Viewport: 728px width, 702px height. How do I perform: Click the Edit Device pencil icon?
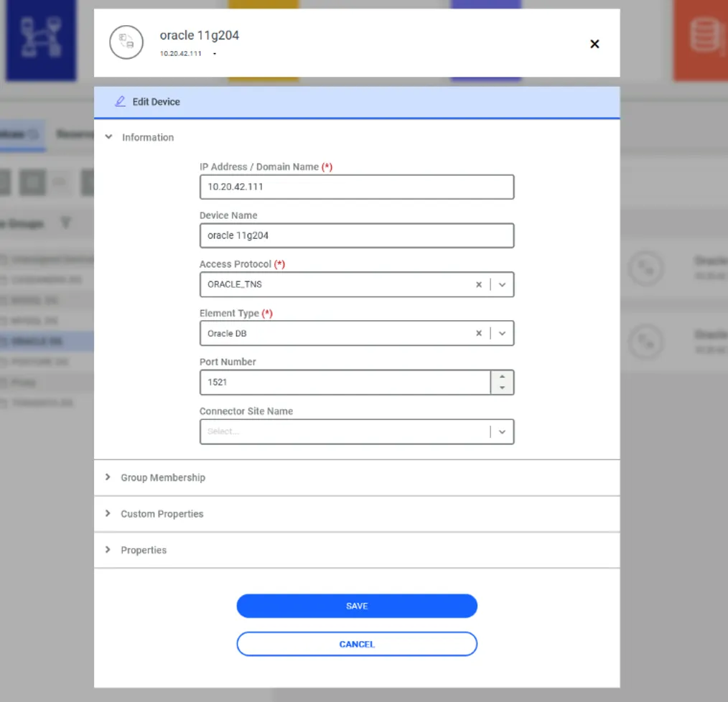(x=120, y=101)
